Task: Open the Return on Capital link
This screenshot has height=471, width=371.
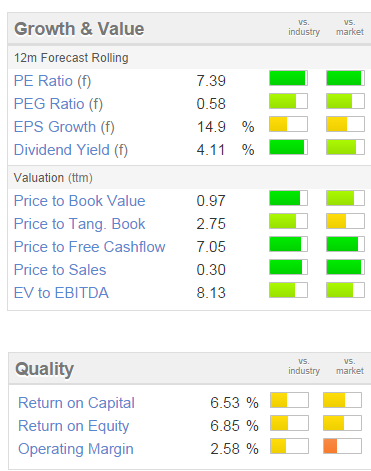Action: (x=76, y=403)
